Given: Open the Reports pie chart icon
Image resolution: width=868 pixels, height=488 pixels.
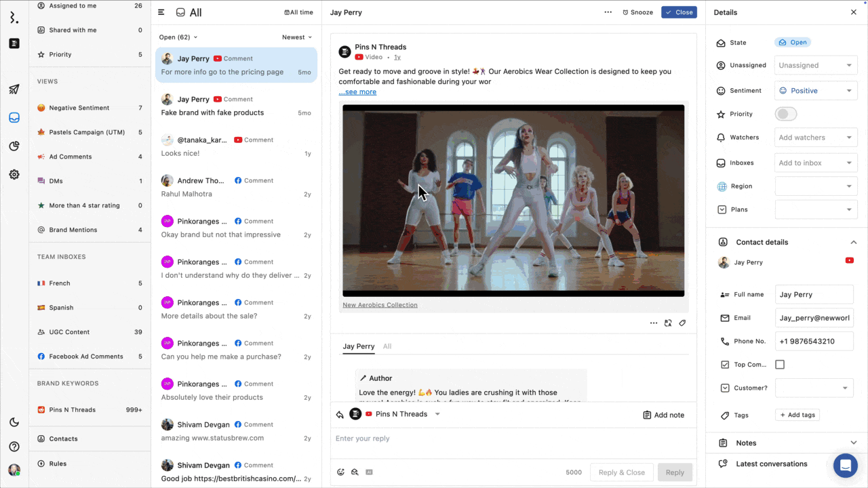Looking at the screenshot, I should (x=14, y=146).
